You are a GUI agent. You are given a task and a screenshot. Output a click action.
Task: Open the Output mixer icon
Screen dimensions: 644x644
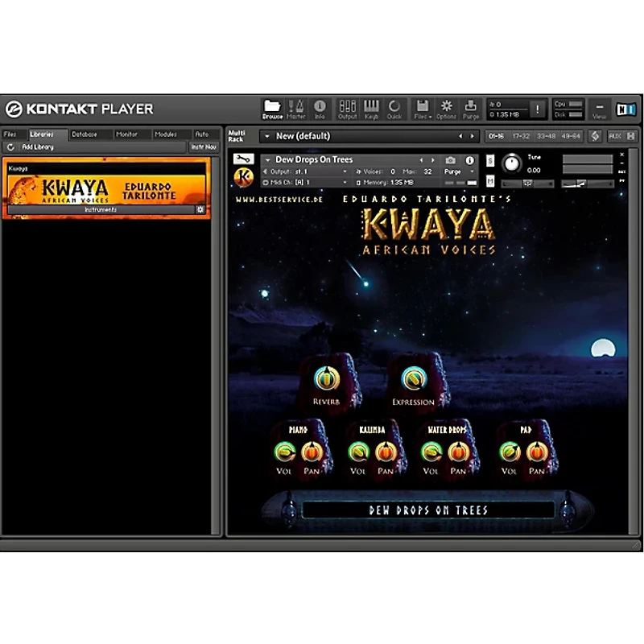click(x=347, y=109)
